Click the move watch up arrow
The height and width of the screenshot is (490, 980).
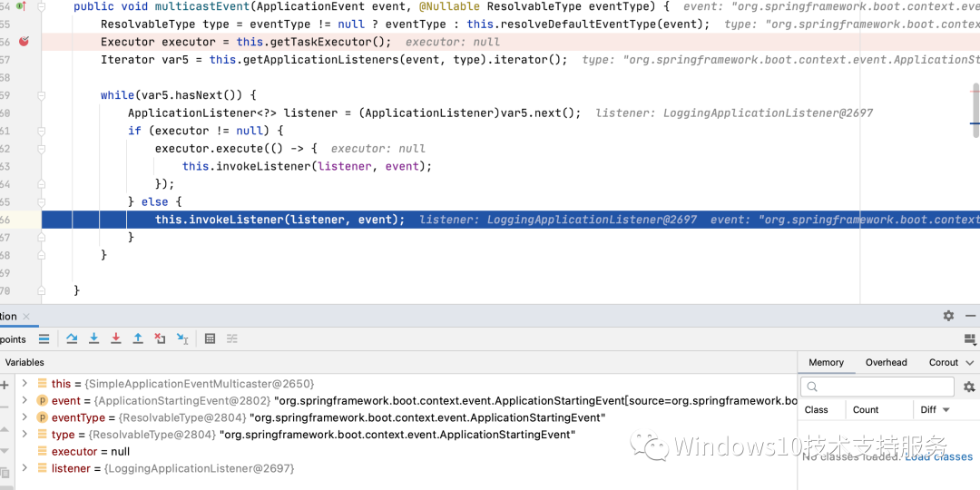pos(4,429)
